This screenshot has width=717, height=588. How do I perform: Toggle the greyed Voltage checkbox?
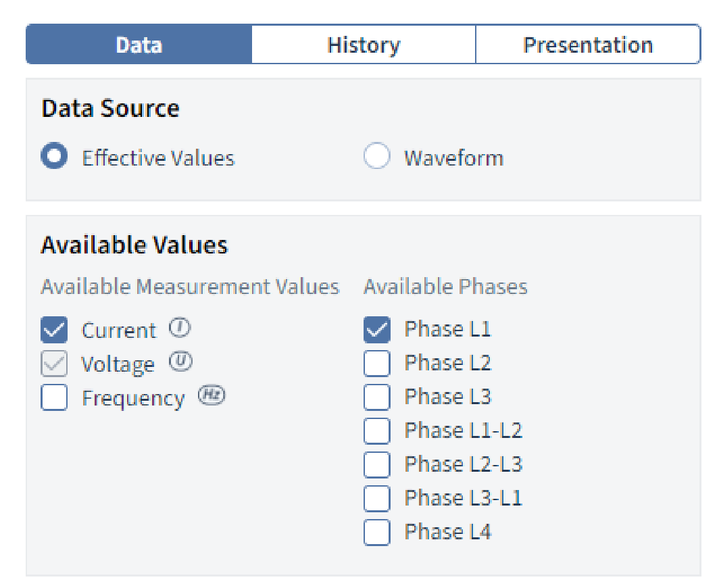54,364
